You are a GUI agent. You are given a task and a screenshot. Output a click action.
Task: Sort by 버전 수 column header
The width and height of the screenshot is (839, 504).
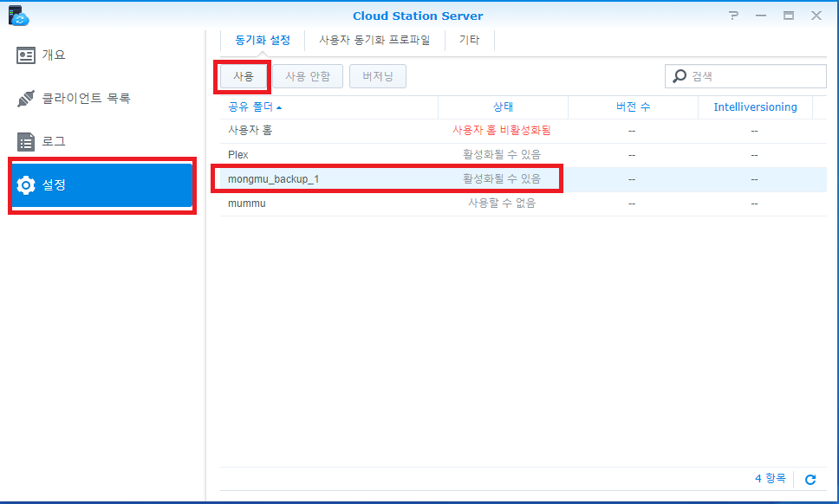pyautogui.click(x=633, y=107)
